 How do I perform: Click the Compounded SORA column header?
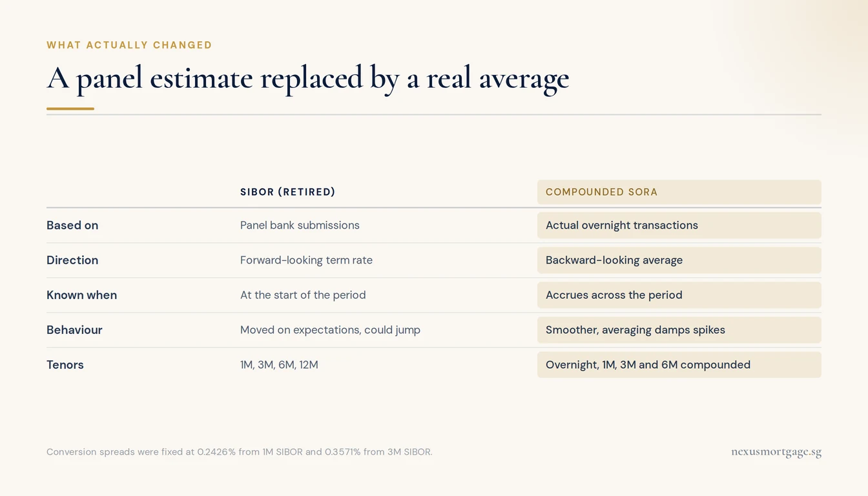[x=679, y=192]
